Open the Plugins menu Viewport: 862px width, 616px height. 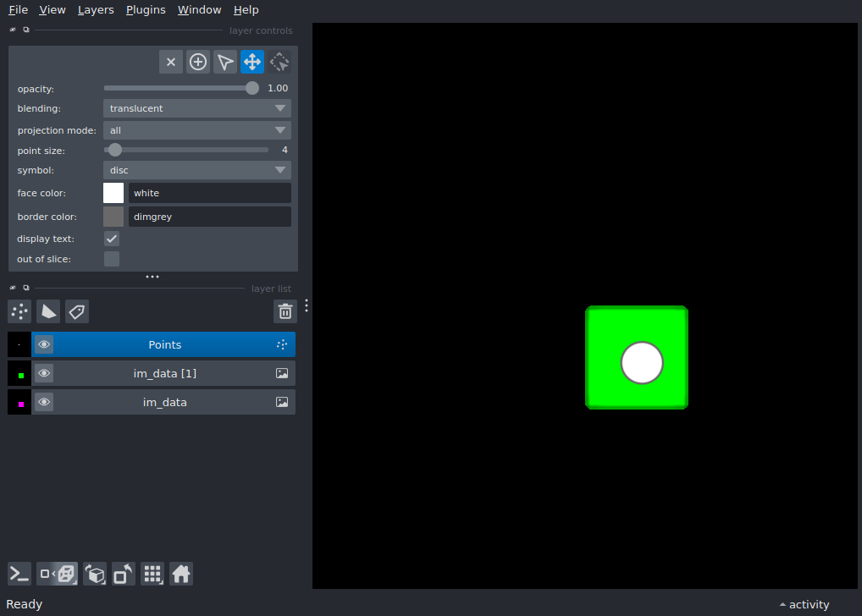(145, 9)
